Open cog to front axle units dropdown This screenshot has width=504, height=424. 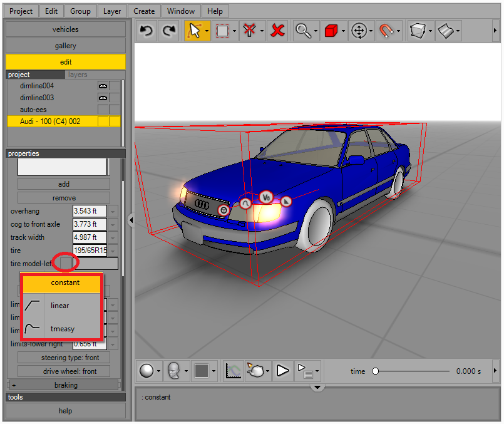113,224
